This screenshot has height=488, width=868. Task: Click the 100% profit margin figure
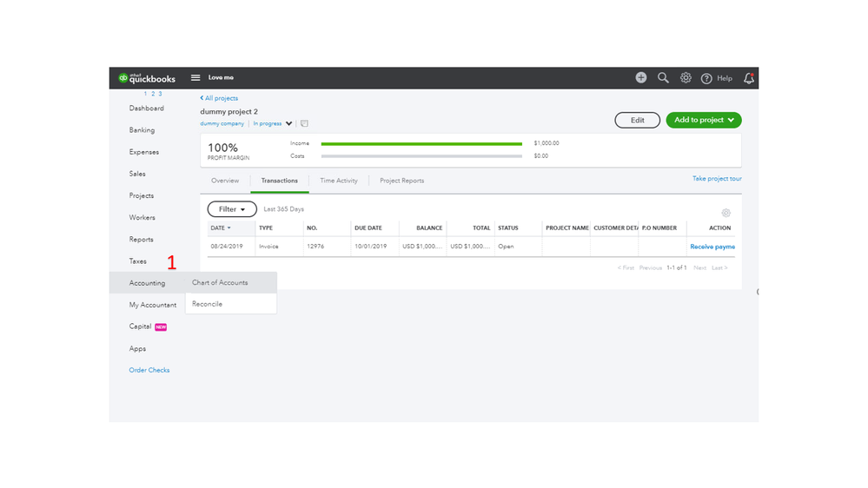click(222, 148)
